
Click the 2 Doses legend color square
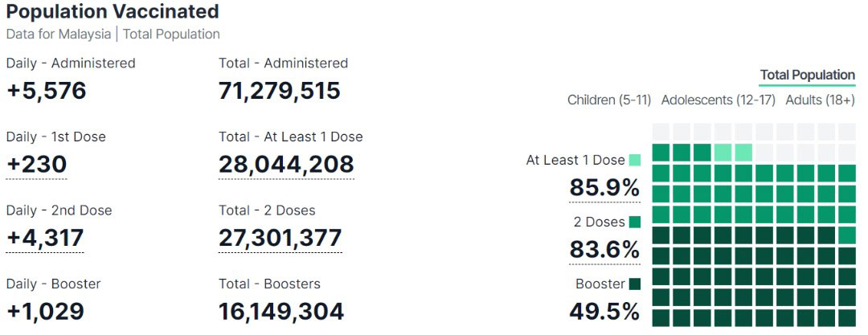tap(635, 223)
